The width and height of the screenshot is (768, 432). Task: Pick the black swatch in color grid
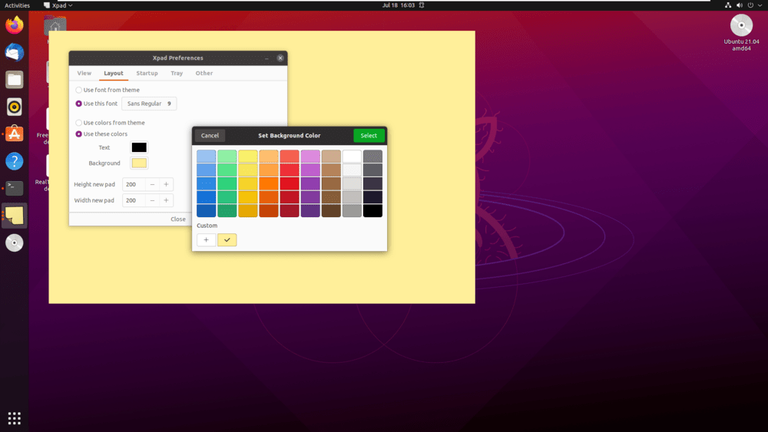point(373,210)
